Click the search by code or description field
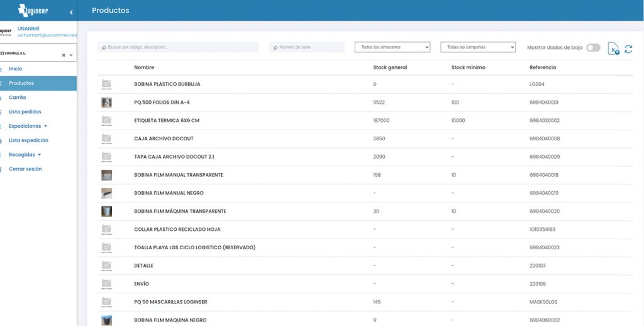The width and height of the screenshot is (644, 326). click(x=178, y=47)
